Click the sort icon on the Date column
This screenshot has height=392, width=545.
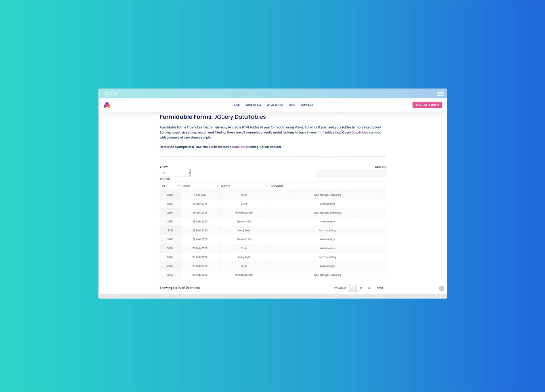point(217,186)
